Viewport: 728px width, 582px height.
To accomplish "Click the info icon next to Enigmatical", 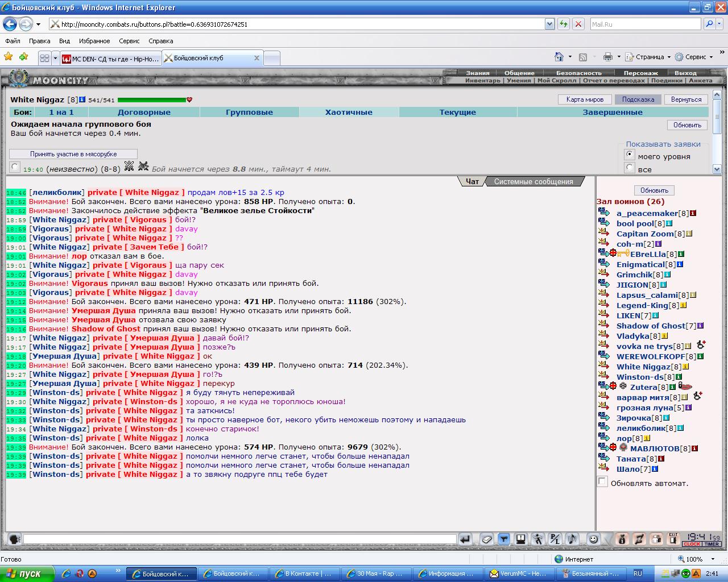I will [680, 264].
